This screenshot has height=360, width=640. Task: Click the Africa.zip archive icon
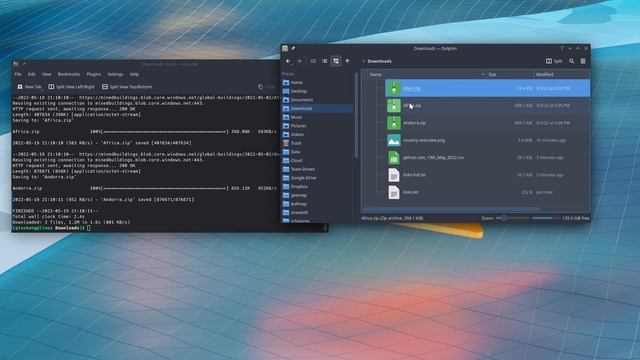(x=393, y=106)
